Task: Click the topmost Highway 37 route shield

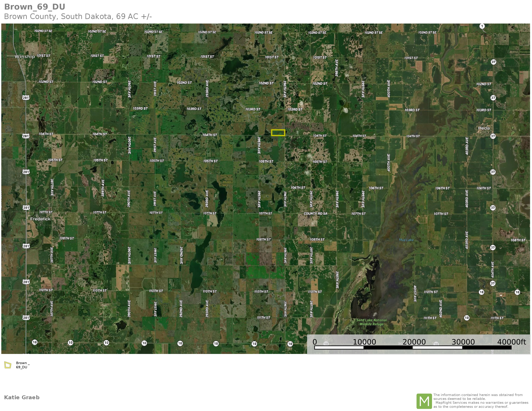Action: click(493, 62)
